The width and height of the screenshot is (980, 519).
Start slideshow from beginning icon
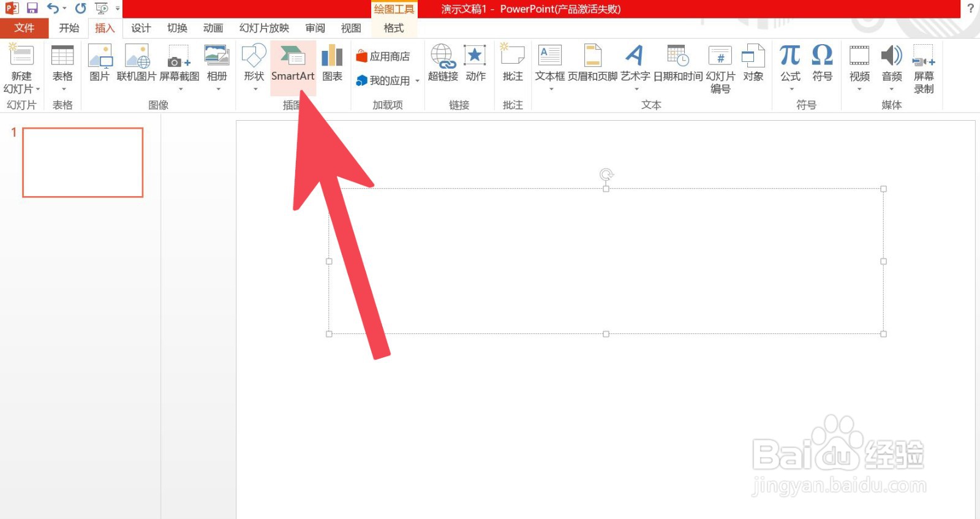pos(102,9)
